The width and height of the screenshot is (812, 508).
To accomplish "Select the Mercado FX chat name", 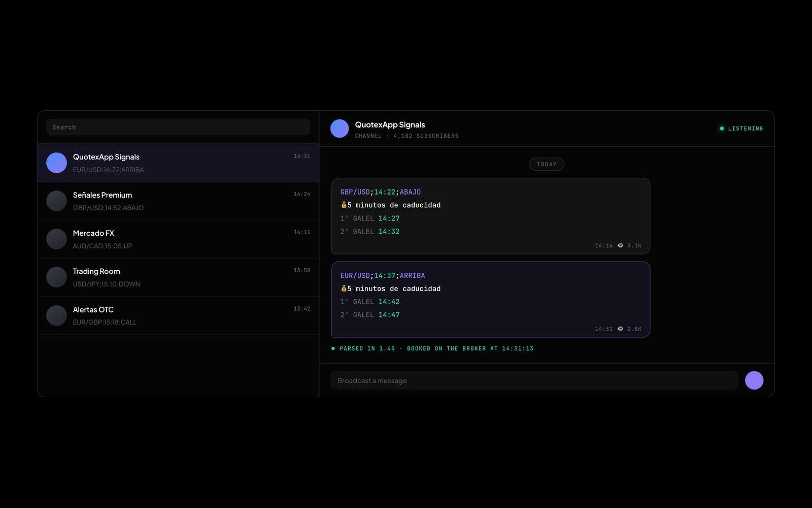I will (x=93, y=233).
